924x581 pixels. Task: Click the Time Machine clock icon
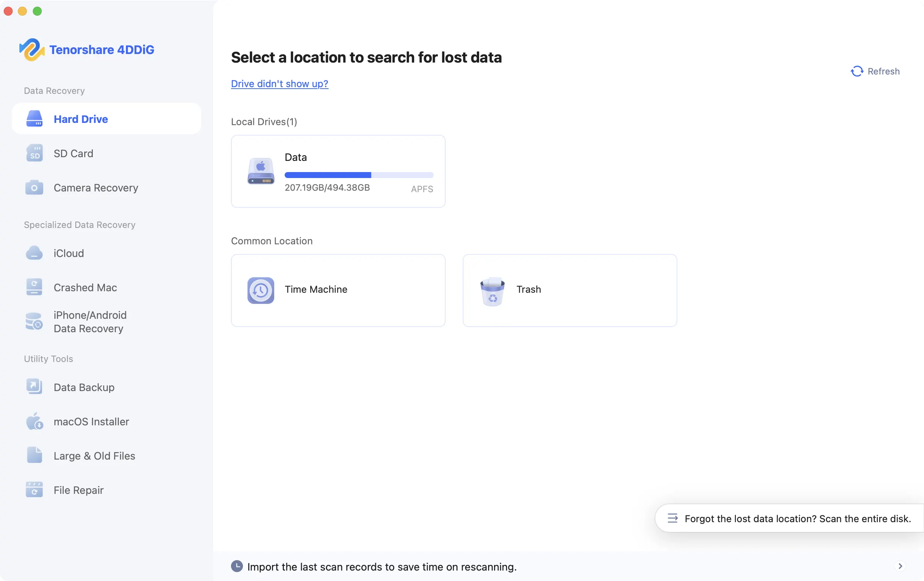[260, 290]
